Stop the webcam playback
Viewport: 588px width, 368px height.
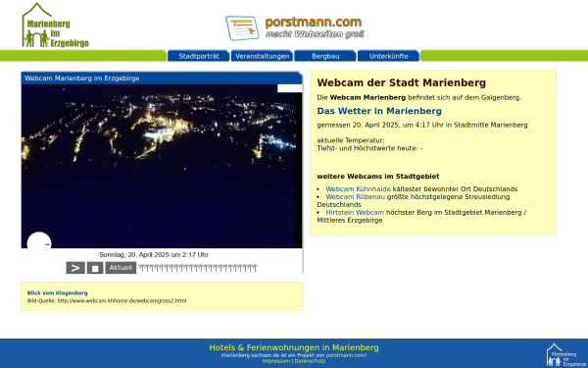click(x=95, y=268)
